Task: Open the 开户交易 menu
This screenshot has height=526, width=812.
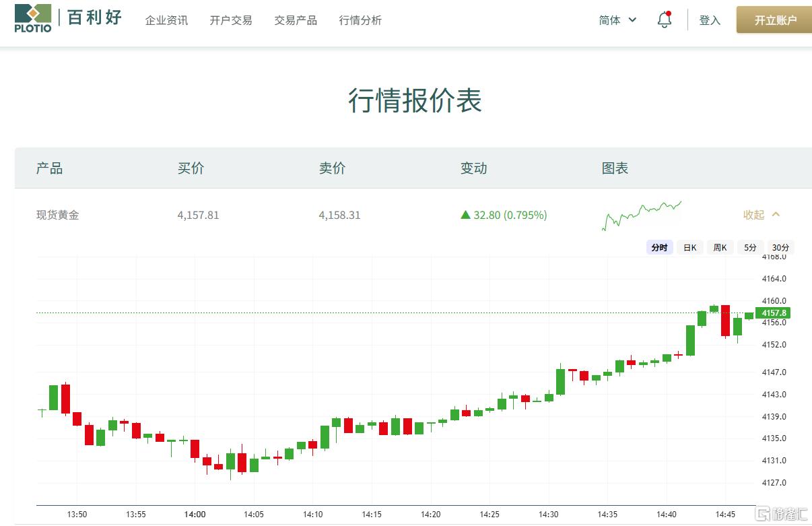Action: click(x=231, y=20)
